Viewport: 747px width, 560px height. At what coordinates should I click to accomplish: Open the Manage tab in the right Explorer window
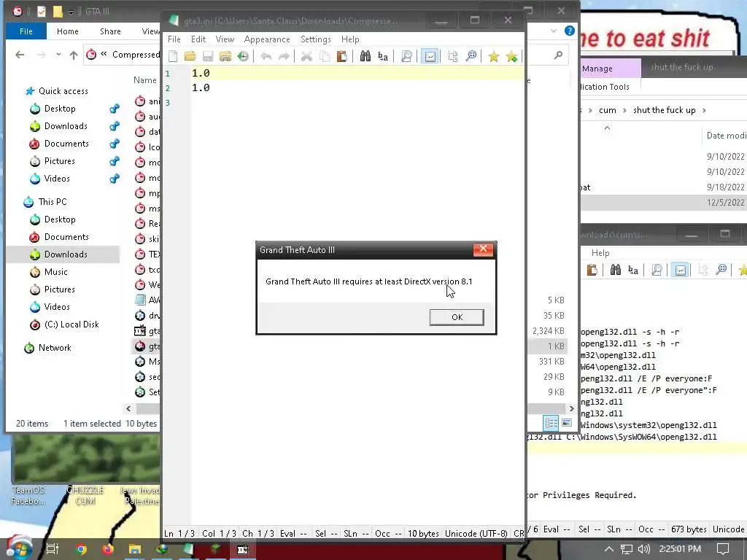click(x=597, y=69)
